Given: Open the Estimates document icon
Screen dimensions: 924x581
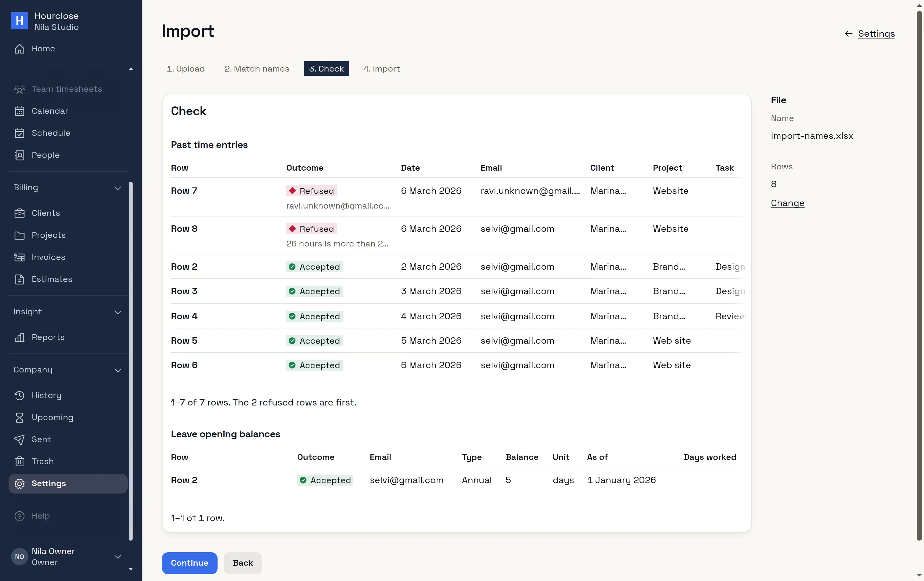Looking at the screenshot, I should pos(19,279).
